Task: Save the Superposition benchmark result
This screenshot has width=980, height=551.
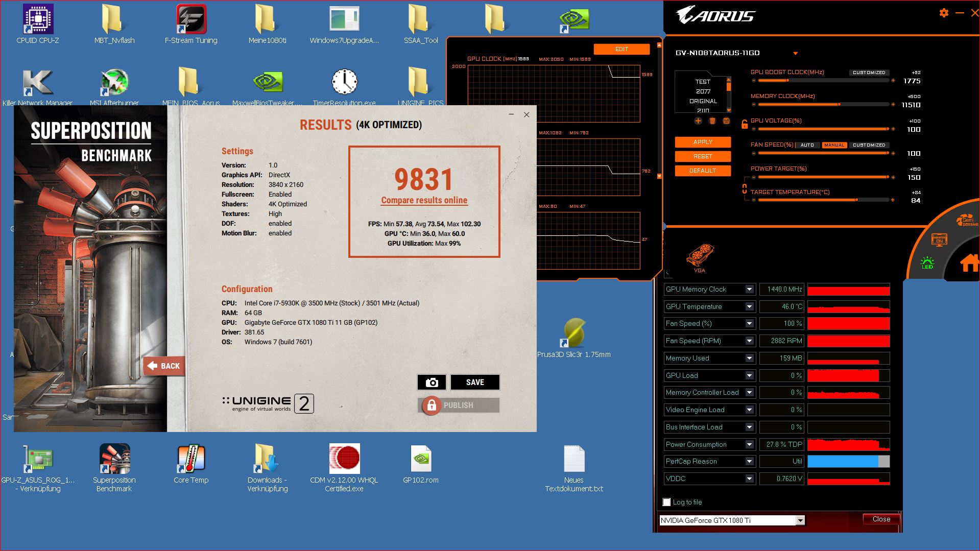Action: tap(475, 382)
